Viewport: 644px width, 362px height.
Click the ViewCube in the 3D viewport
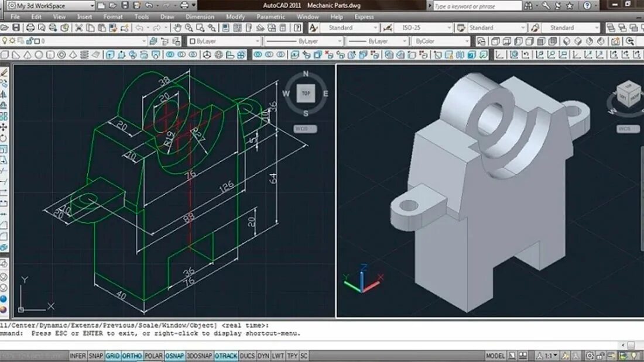[x=628, y=94]
